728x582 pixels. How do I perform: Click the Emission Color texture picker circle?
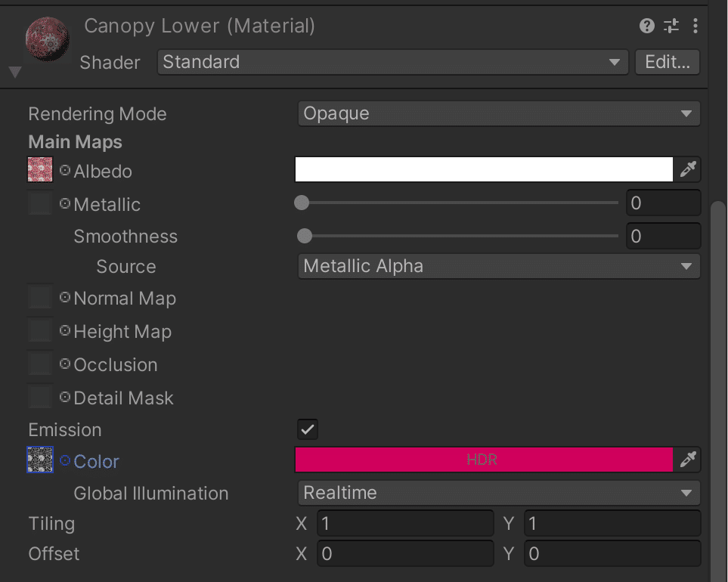[x=65, y=460]
